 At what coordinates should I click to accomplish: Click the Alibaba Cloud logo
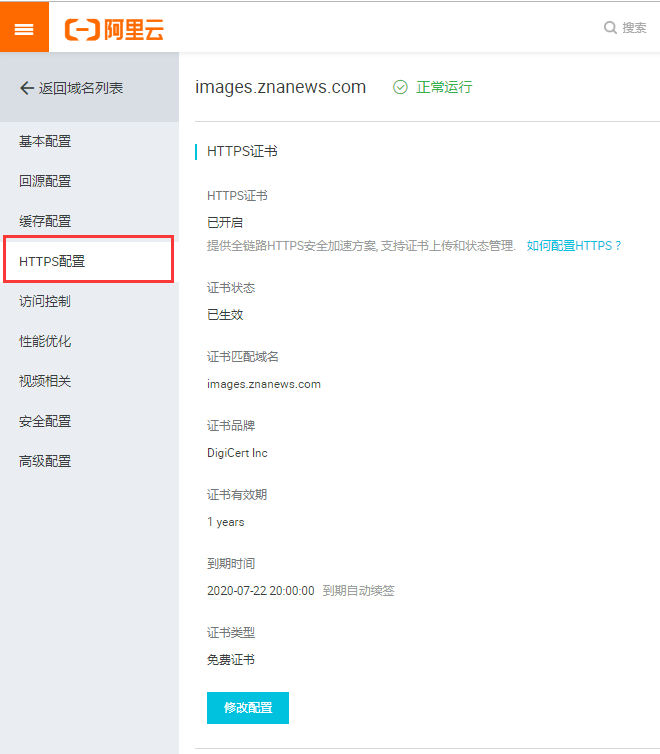click(114, 29)
